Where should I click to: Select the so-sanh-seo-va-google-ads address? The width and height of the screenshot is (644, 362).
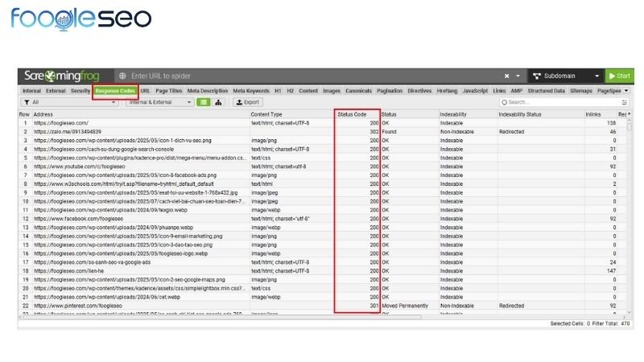92,262
